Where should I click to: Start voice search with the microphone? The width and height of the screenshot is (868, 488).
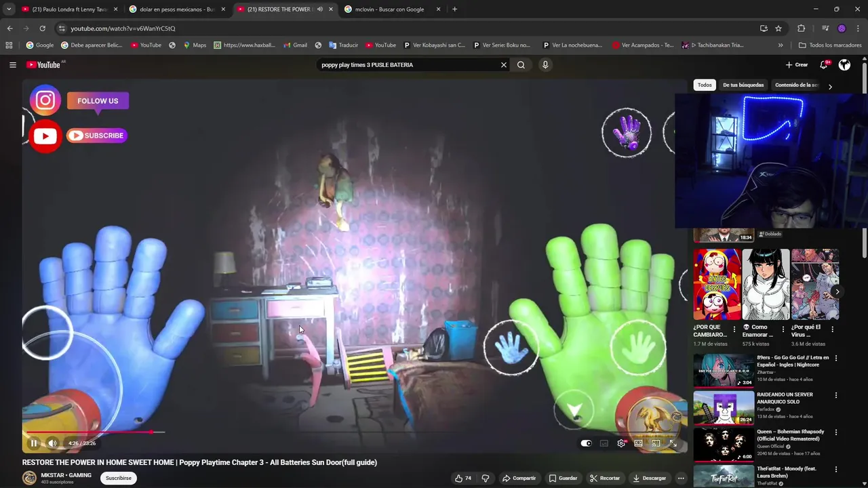[x=545, y=65]
